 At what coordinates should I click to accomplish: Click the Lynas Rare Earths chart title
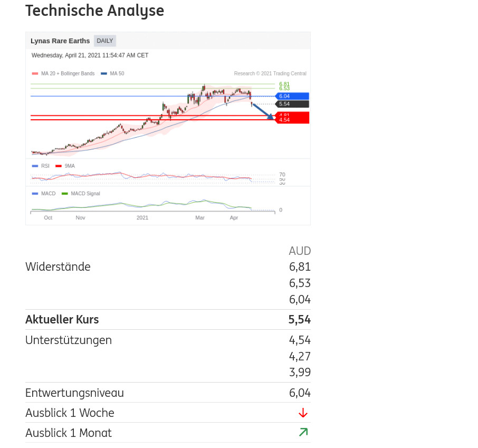point(60,41)
